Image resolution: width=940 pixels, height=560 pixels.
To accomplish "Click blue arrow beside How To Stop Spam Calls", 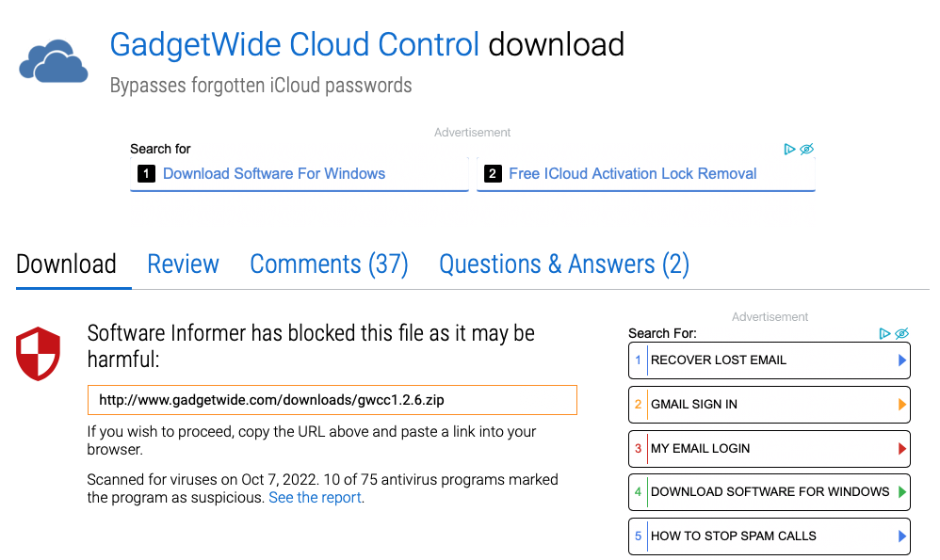I will pos(901,536).
